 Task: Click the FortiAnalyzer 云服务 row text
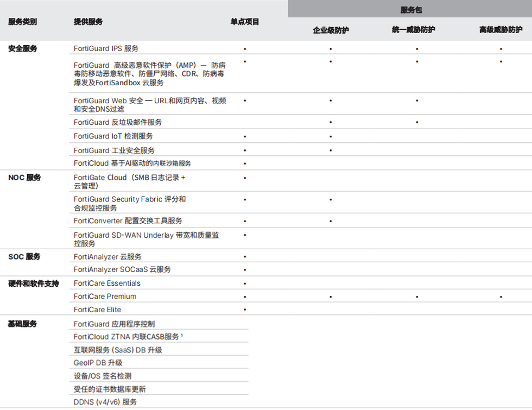[x=107, y=256]
